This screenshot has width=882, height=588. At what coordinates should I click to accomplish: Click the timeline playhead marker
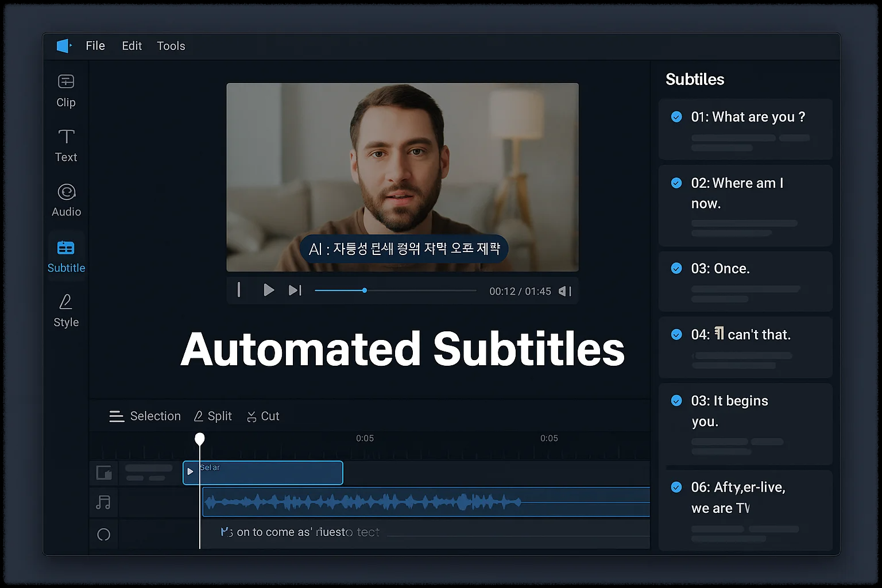pyautogui.click(x=200, y=439)
